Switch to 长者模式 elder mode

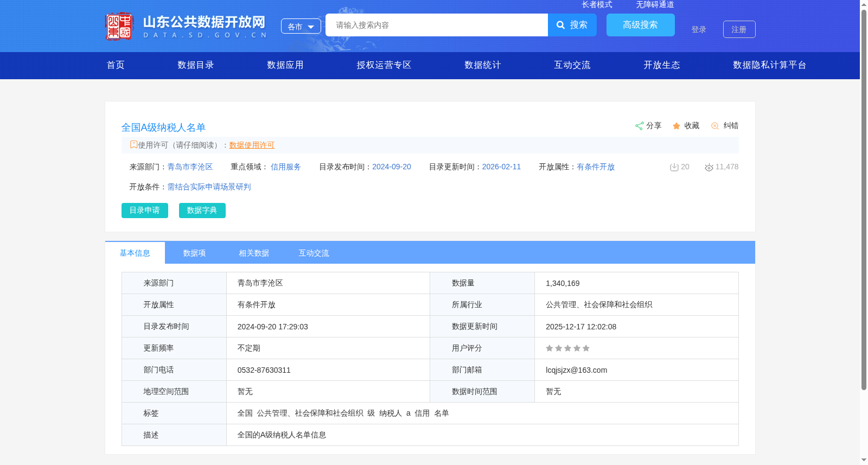[597, 4]
